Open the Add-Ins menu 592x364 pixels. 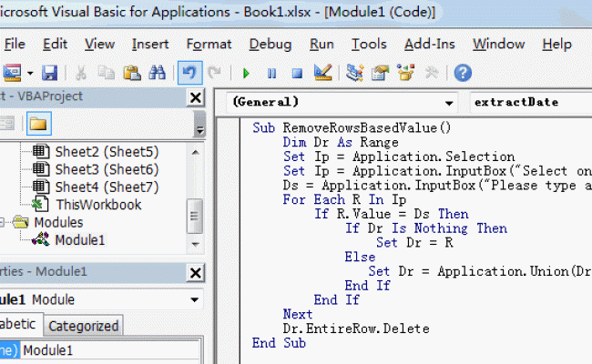[x=430, y=44]
